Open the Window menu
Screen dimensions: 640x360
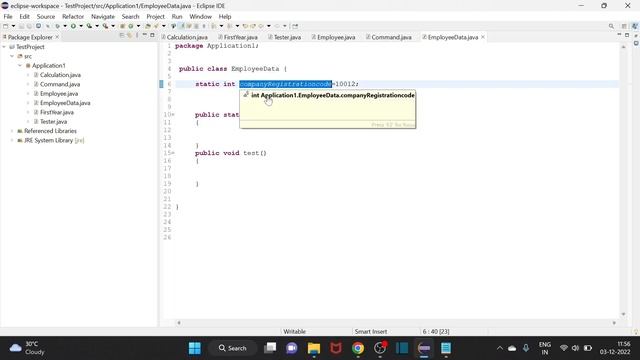click(x=200, y=16)
